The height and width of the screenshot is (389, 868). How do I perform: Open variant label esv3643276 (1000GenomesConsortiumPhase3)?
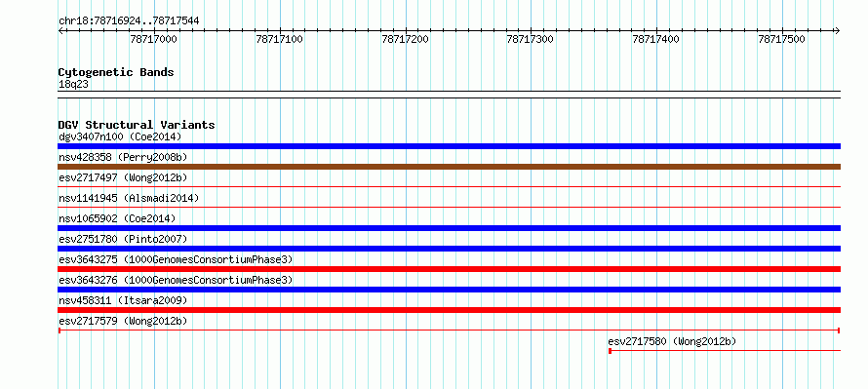tap(176, 280)
